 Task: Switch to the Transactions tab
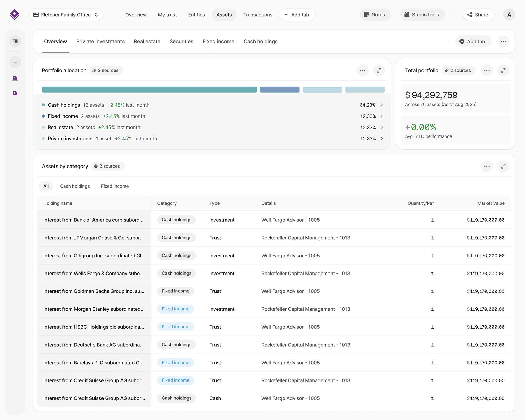click(258, 15)
